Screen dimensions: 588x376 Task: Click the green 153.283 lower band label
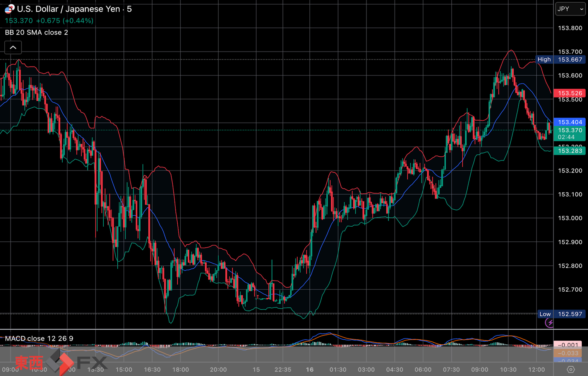569,151
